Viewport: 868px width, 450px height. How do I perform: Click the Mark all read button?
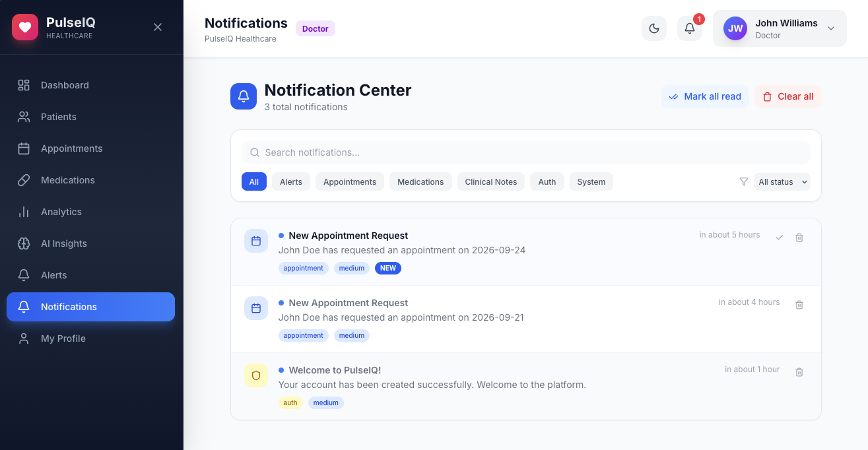click(x=705, y=96)
